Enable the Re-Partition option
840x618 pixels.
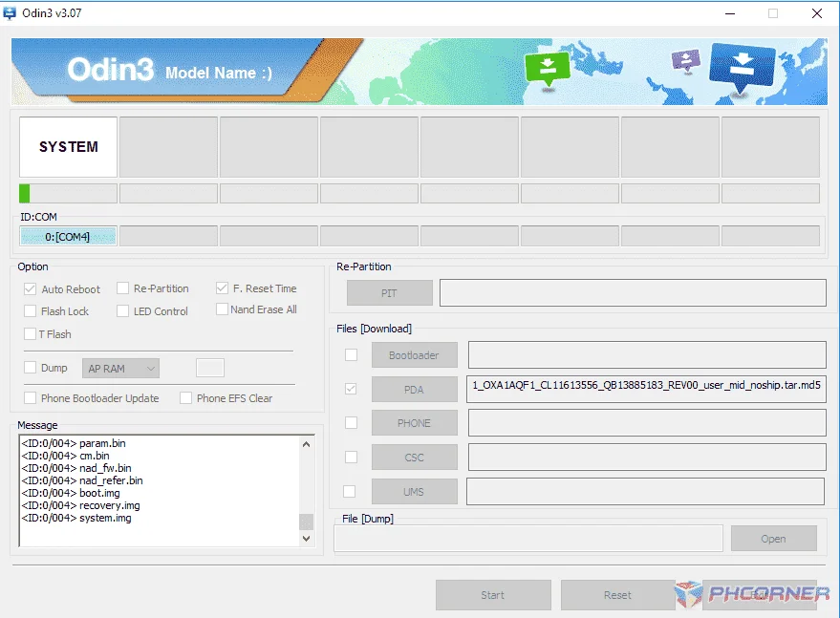(122, 288)
